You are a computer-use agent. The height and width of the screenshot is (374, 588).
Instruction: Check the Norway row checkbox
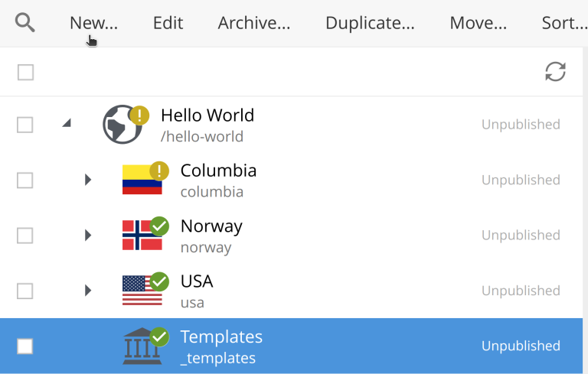24,236
